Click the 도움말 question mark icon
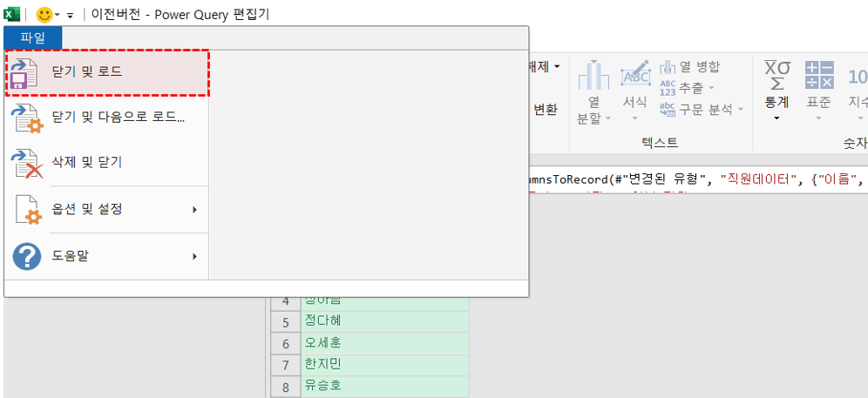Viewport: 868px width, 398px height. (26, 256)
